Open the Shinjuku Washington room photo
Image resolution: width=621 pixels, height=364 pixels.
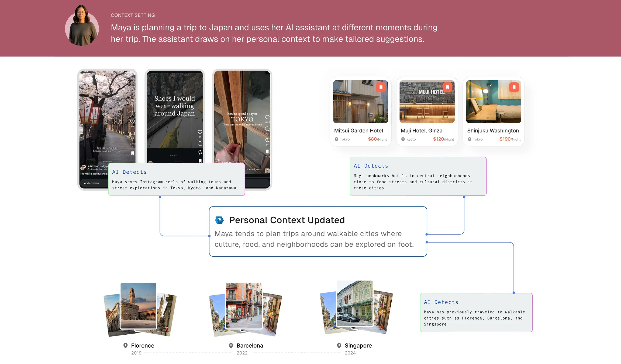pyautogui.click(x=494, y=101)
